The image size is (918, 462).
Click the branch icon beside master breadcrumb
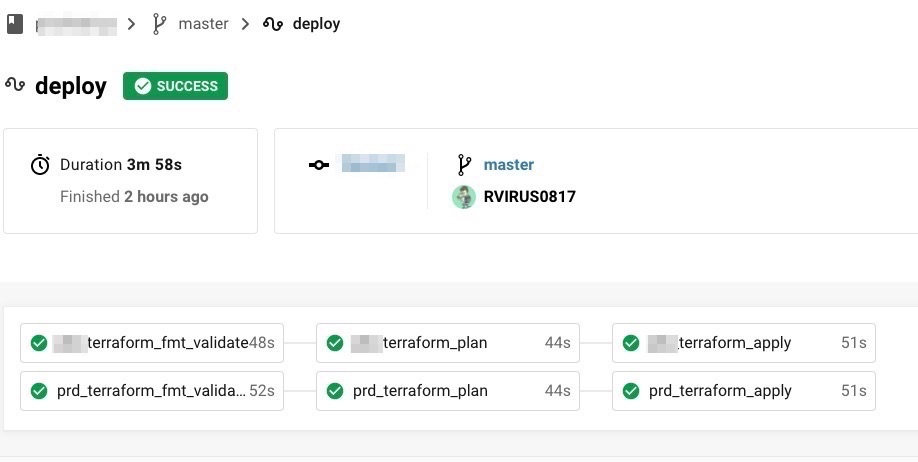pos(159,23)
